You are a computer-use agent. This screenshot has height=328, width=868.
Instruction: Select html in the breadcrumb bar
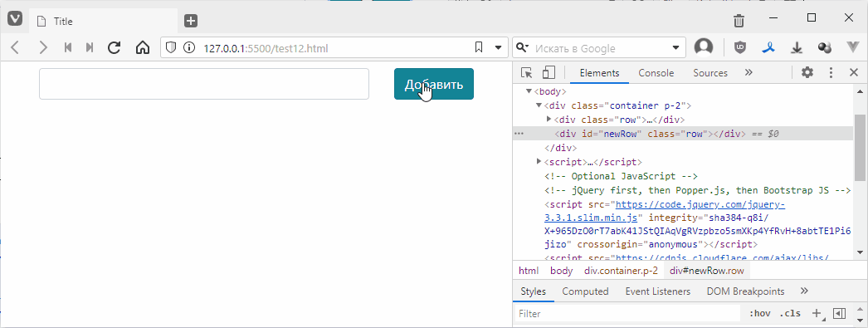pyautogui.click(x=528, y=271)
